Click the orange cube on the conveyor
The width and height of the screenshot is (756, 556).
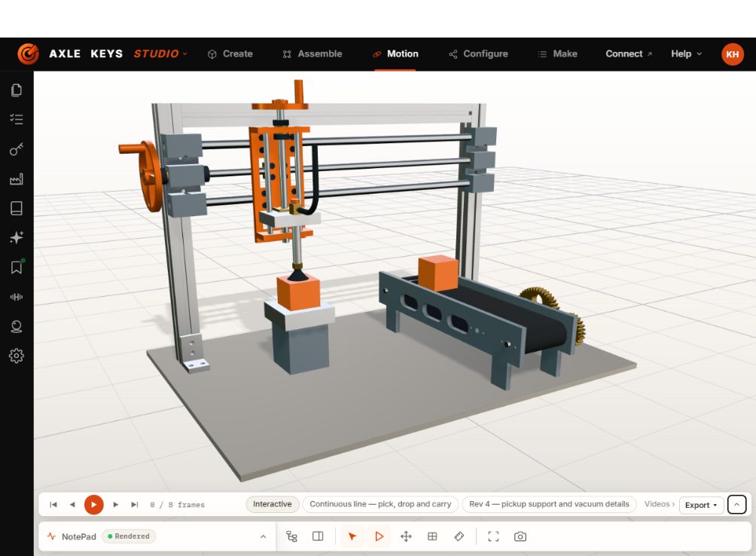click(437, 273)
